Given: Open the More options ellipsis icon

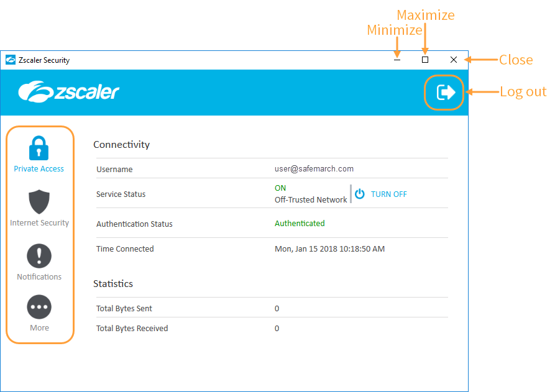Looking at the screenshot, I should [39, 307].
